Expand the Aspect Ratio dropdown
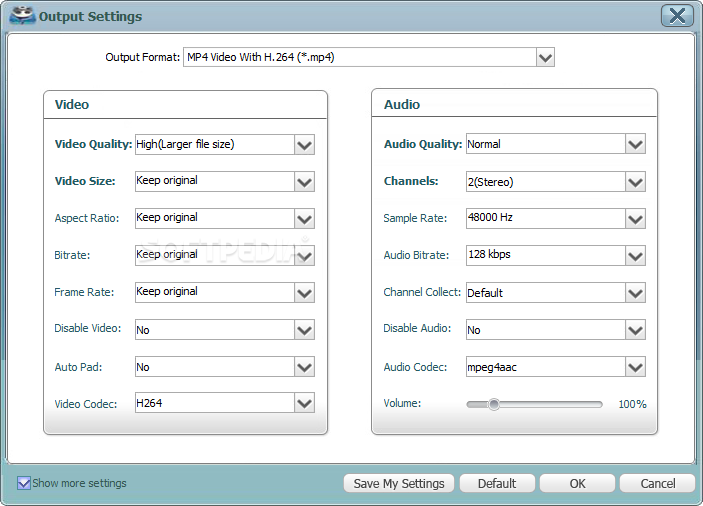The image size is (703, 506). point(304,219)
